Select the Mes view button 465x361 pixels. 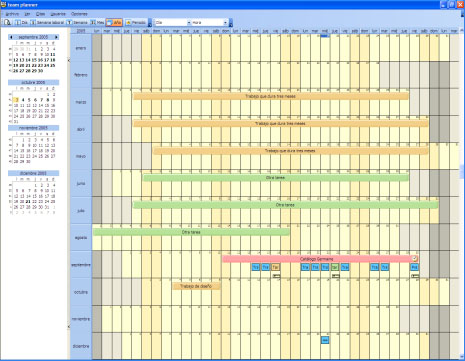98,22
